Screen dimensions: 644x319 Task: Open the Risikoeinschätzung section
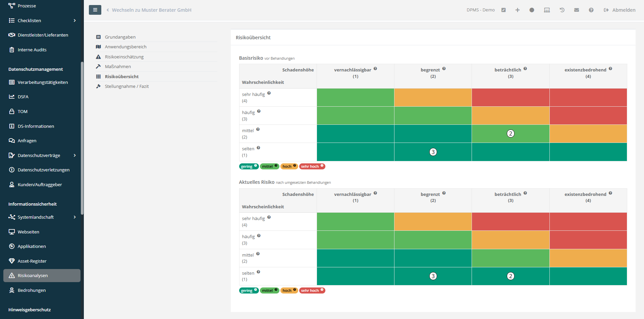pyautogui.click(x=124, y=57)
